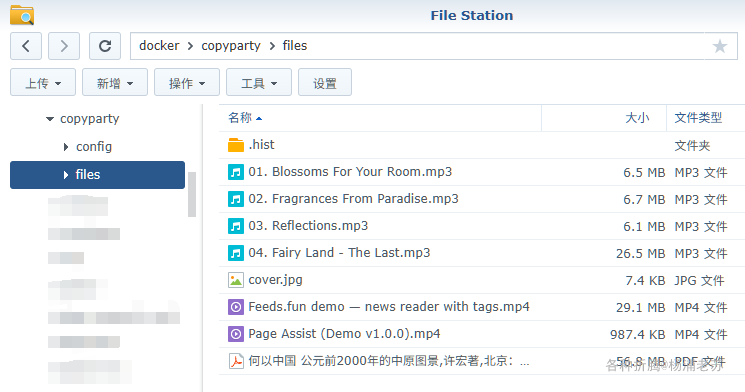Click the 987.4 KB size cell

637,335
